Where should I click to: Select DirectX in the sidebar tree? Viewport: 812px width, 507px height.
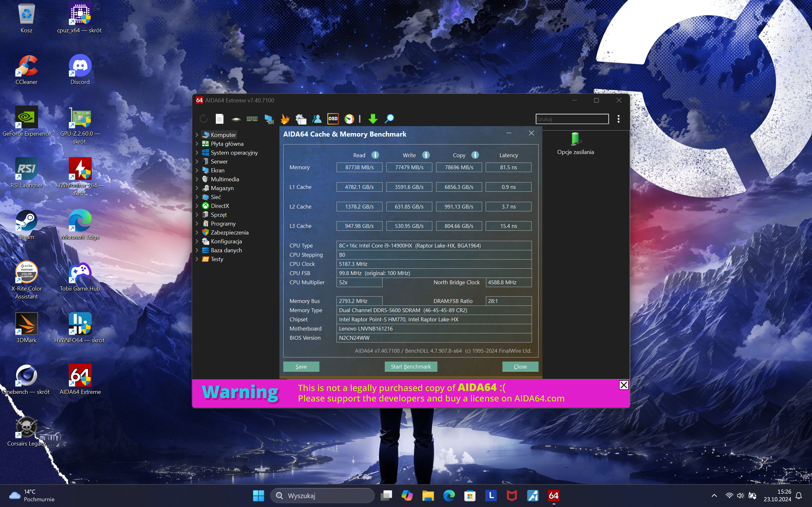click(220, 206)
